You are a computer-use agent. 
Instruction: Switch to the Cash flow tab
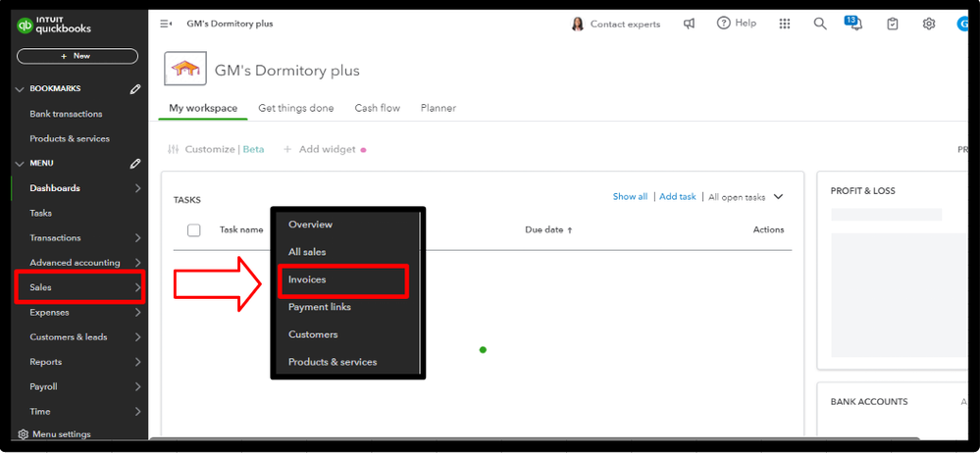click(378, 108)
